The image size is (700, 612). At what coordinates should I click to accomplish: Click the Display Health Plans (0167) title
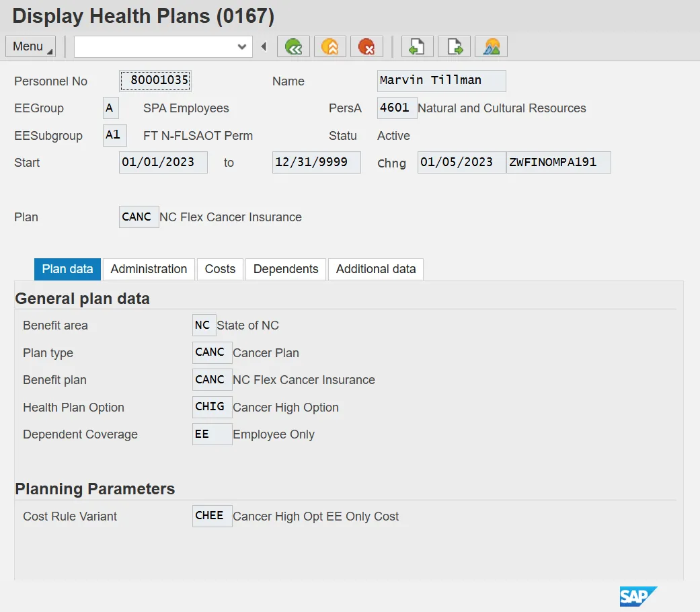[x=143, y=16]
